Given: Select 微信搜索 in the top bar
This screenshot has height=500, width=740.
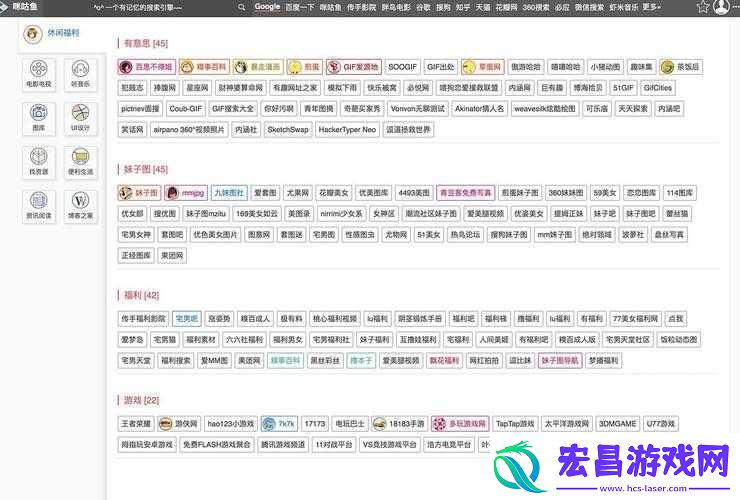Looking at the screenshot, I should (x=589, y=7).
